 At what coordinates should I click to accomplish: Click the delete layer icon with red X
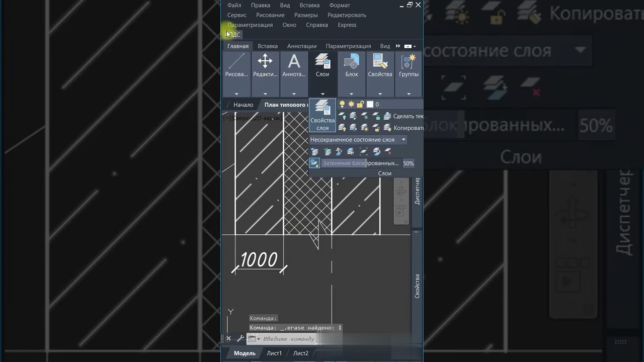pos(388,151)
